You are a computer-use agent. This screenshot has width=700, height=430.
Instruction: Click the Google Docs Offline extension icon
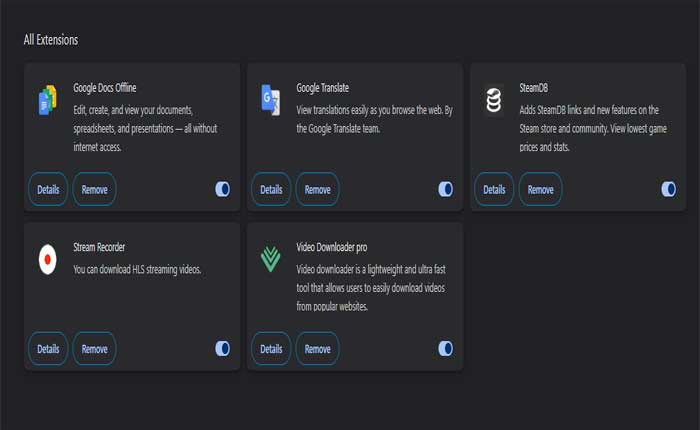pyautogui.click(x=48, y=100)
